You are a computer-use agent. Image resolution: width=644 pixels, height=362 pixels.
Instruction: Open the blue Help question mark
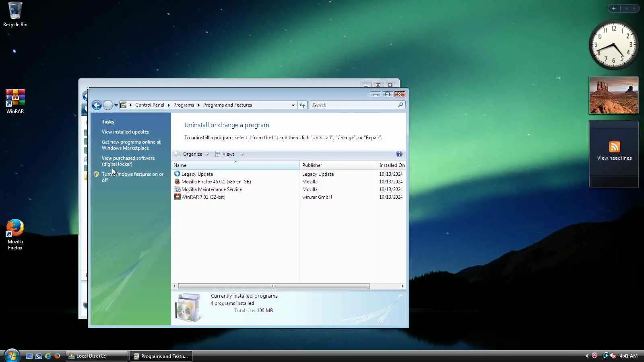pyautogui.click(x=399, y=154)
